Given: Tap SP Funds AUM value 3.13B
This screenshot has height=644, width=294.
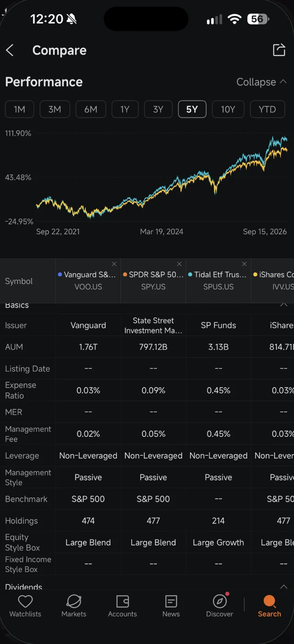Looking at the screenshot, I should point(219,347).
